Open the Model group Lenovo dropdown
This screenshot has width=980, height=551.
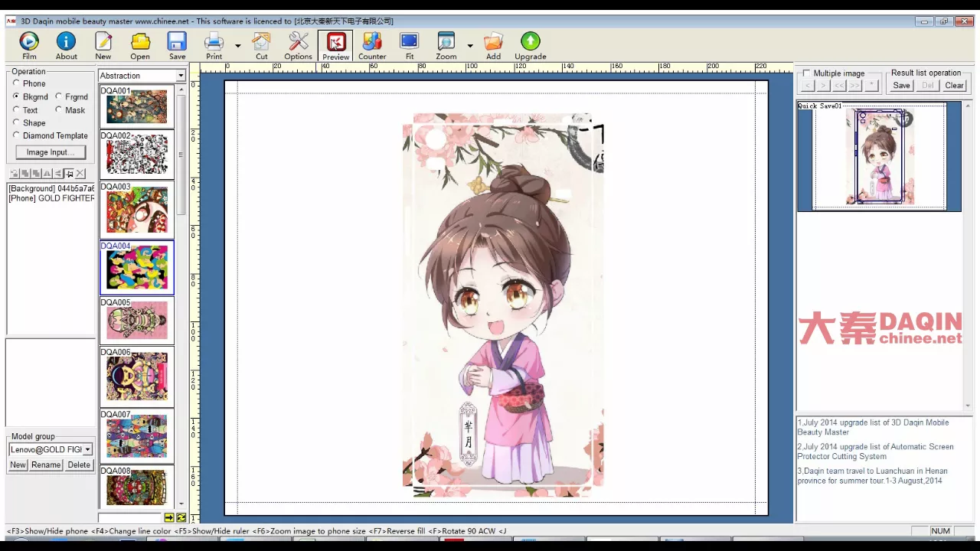pos(87,449)
